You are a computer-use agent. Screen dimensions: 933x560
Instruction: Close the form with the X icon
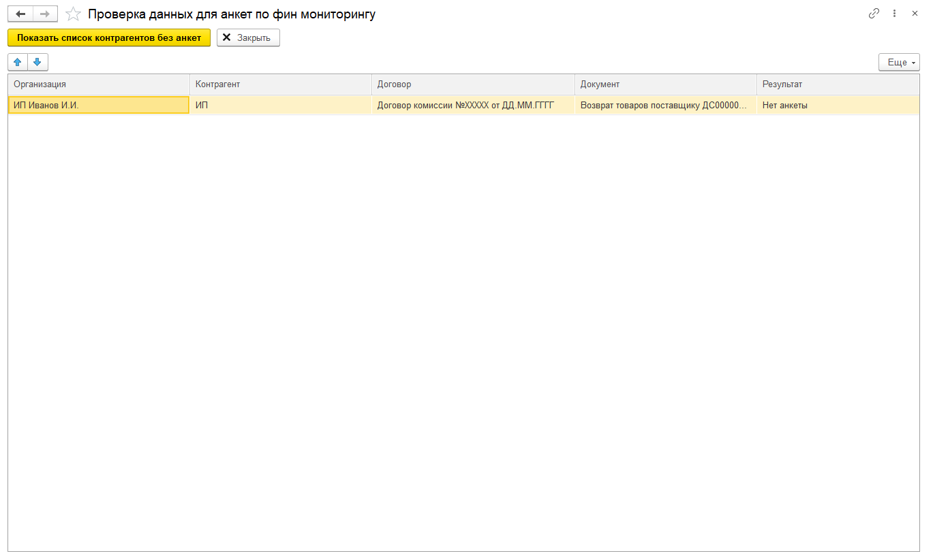(x=915, y=13)
